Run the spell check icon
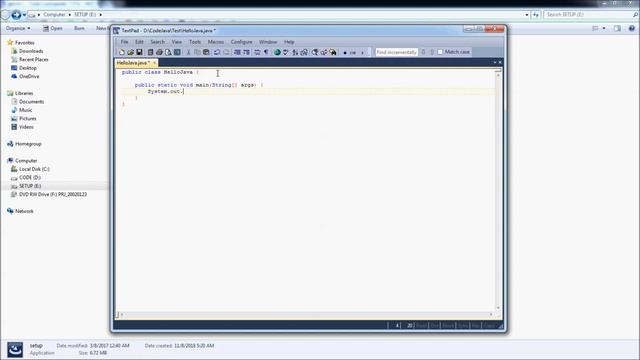640x360 pixels. click(286, 52)
